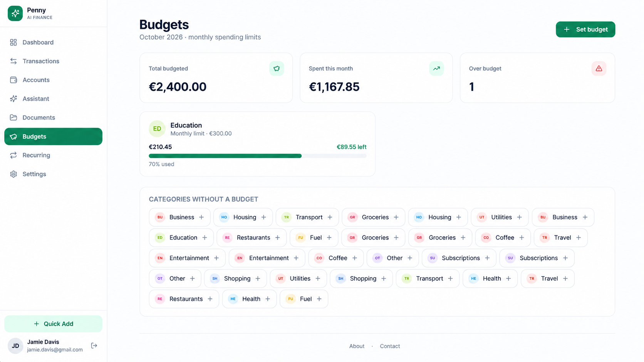644x362 pixels.
Task: Click the "AI FINANCE" tagline text
Action: [x=40, y=18]
